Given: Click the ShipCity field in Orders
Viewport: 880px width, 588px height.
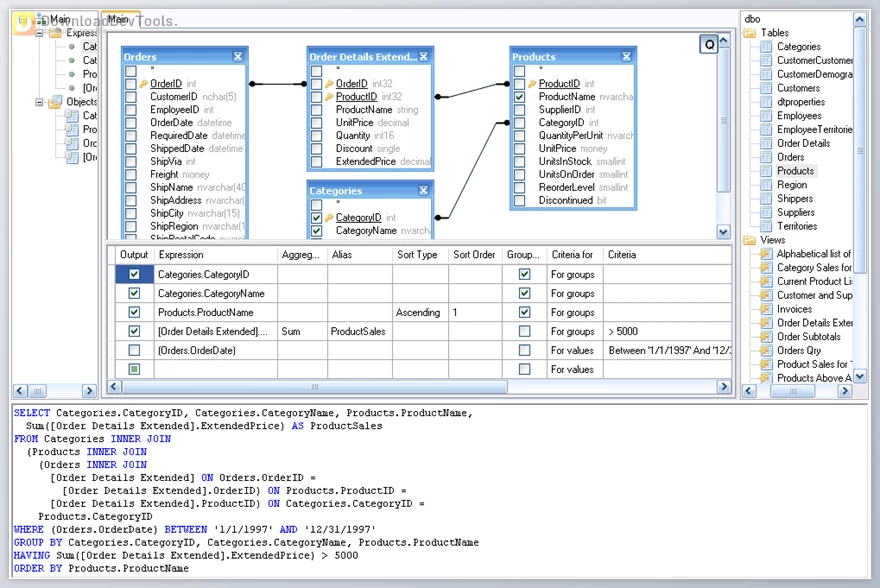Looking at the screenshot, I should [x=167, y=213].
